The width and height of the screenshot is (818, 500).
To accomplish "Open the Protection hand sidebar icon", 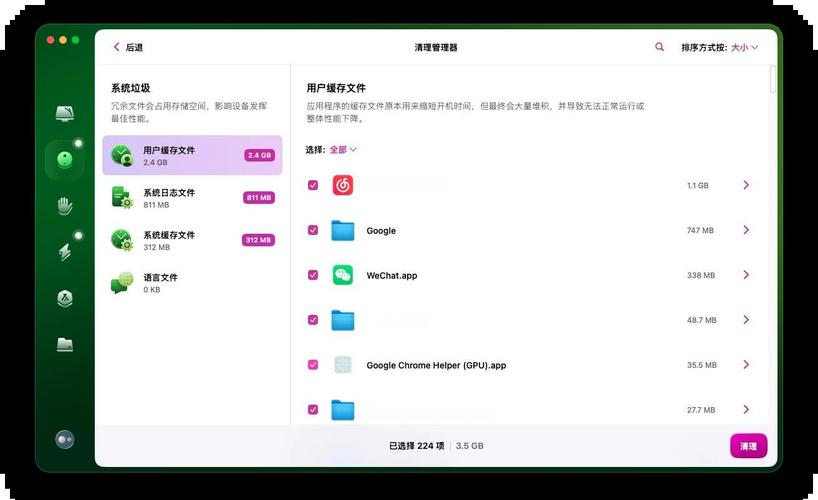I will coord(65,206).
